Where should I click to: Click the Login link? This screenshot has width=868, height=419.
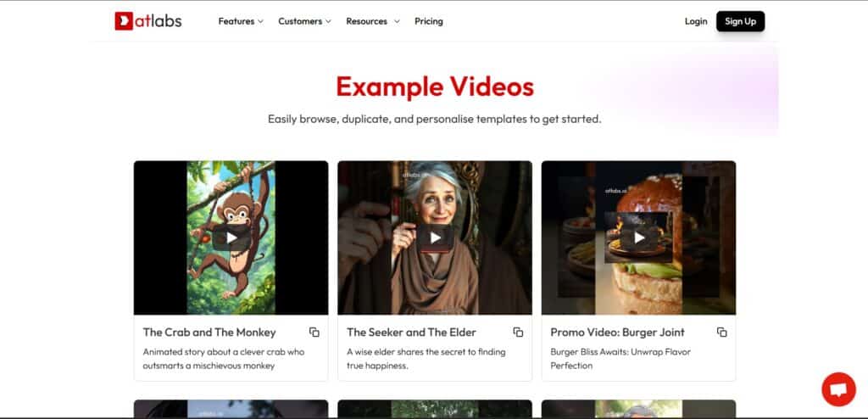[x=696, y=21]
